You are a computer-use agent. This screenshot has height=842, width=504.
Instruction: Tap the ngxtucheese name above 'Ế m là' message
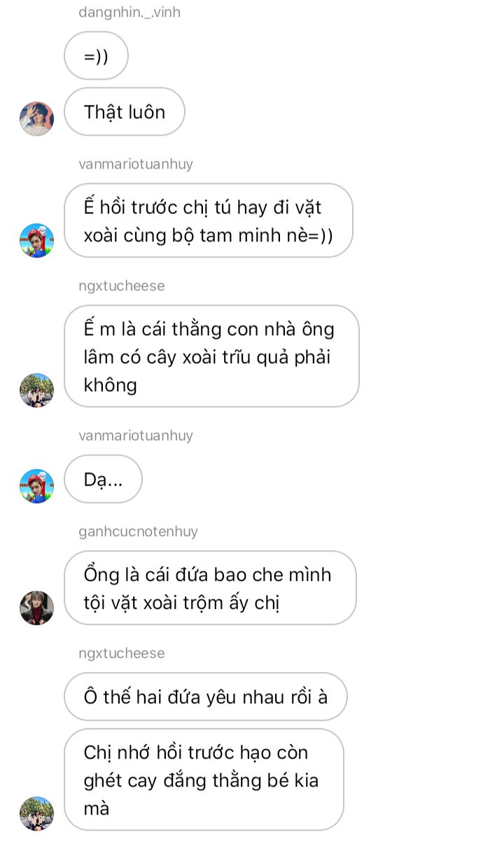pos(122,286)
